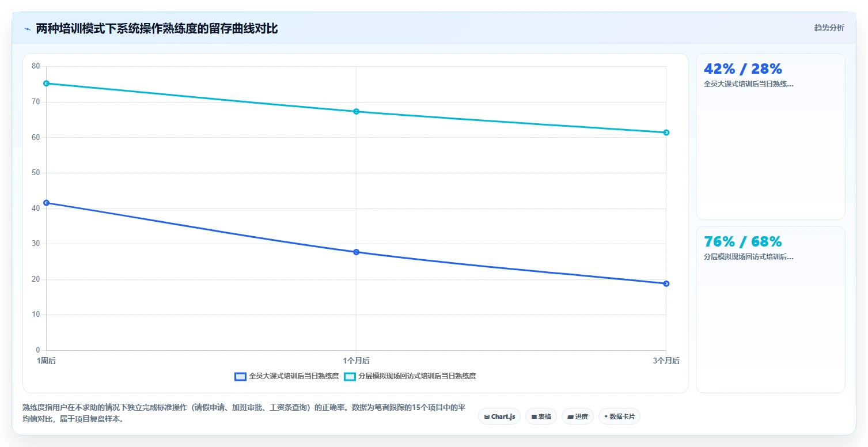Click the 1周后 x-axis label

[x=47, y=361]
